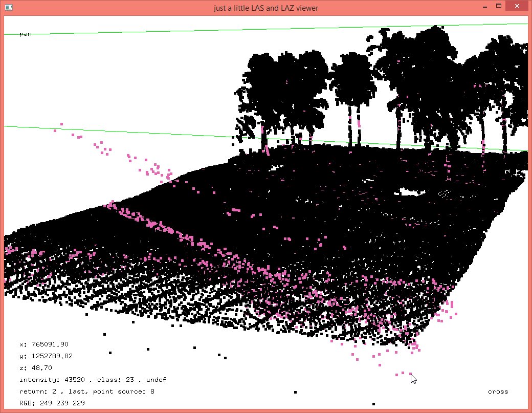Click the 'return: 2 , last' readout
Screen dimensions: 532x413
[x=53, y=392]
